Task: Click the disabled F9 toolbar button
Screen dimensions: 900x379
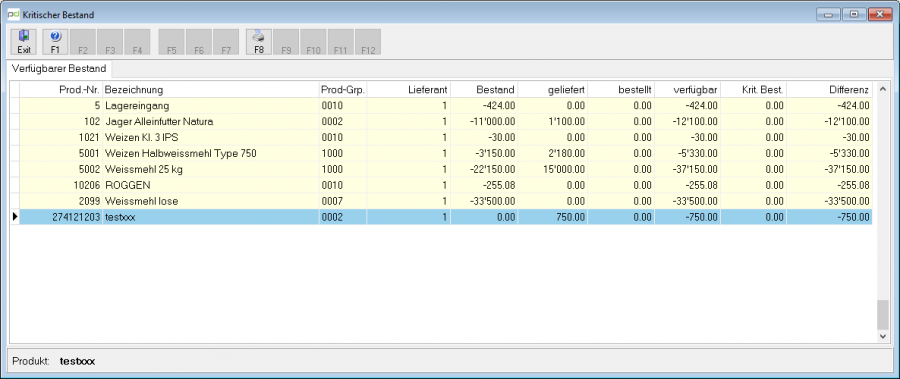Action: [x=286, y=42]
